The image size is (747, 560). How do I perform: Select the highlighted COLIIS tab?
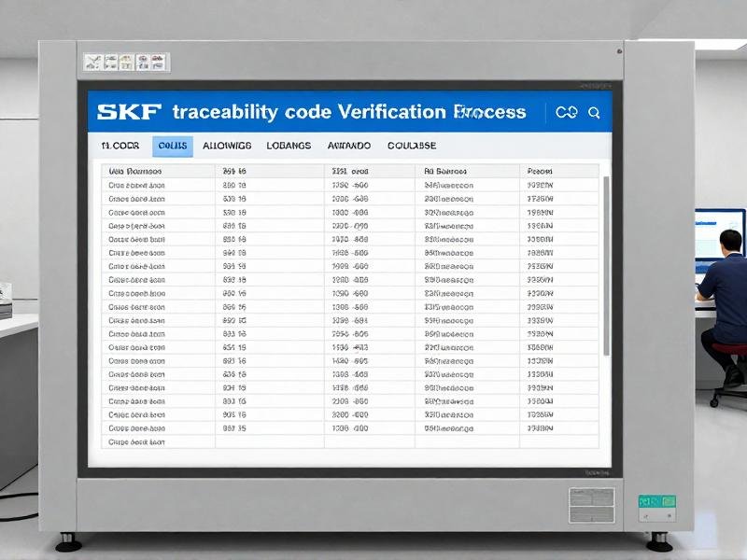tap(173, 147)
